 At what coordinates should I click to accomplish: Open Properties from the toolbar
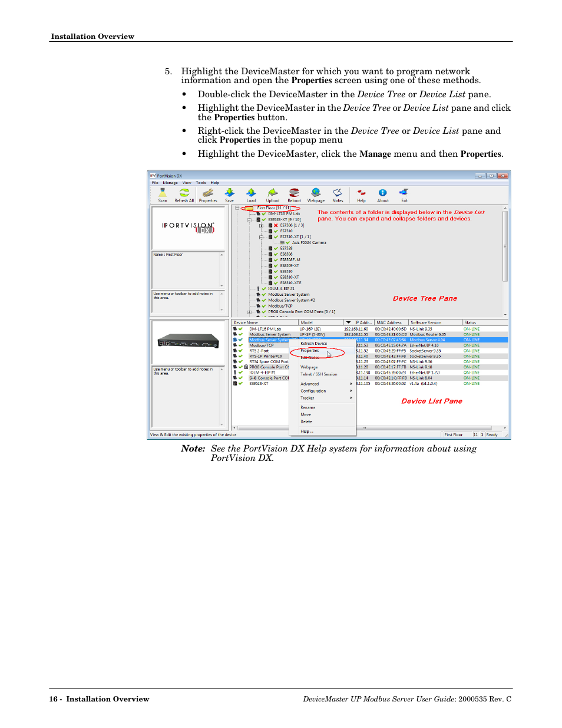[208, 195]
